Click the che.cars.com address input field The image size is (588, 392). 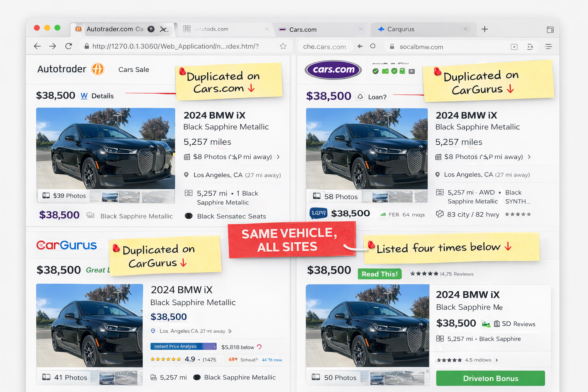pos(325,46)
